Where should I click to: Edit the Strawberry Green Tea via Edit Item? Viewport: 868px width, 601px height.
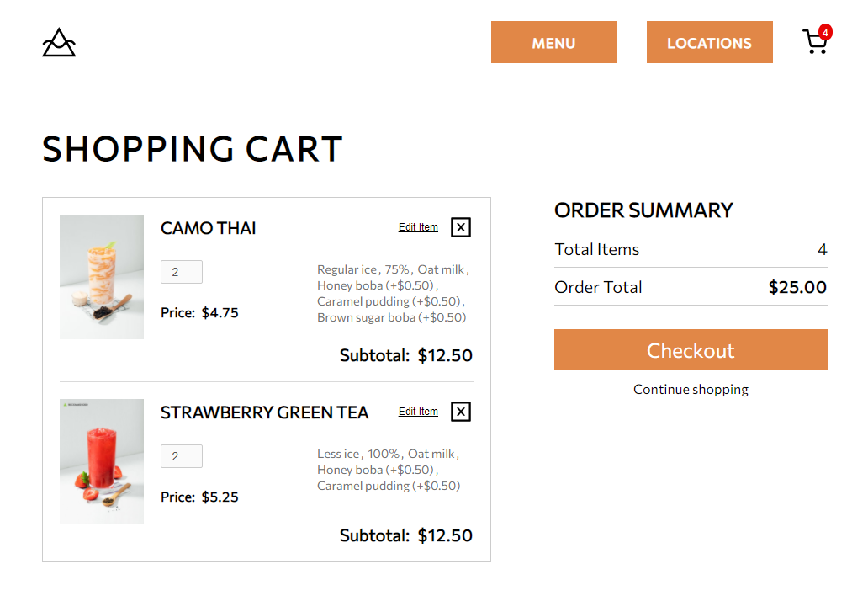click(x=418, y=411)
